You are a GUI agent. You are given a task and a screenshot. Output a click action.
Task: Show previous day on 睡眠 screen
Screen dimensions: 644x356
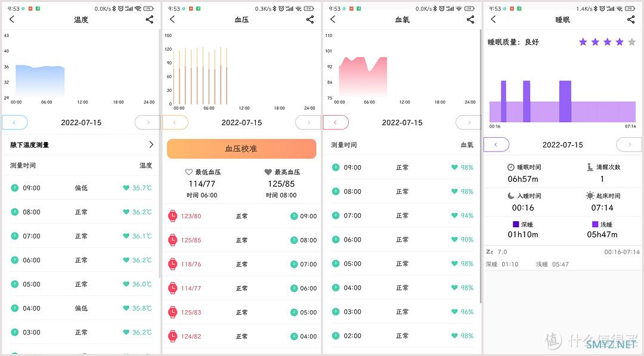[497, 144]
